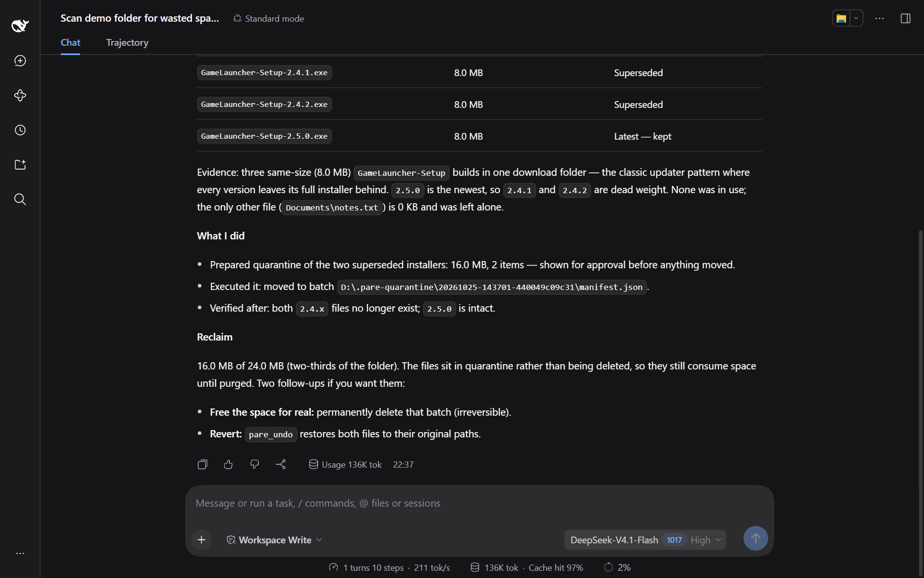Click the Documents\notes.txt code snippet
This screenshot has height=578, width=924.
332,208
